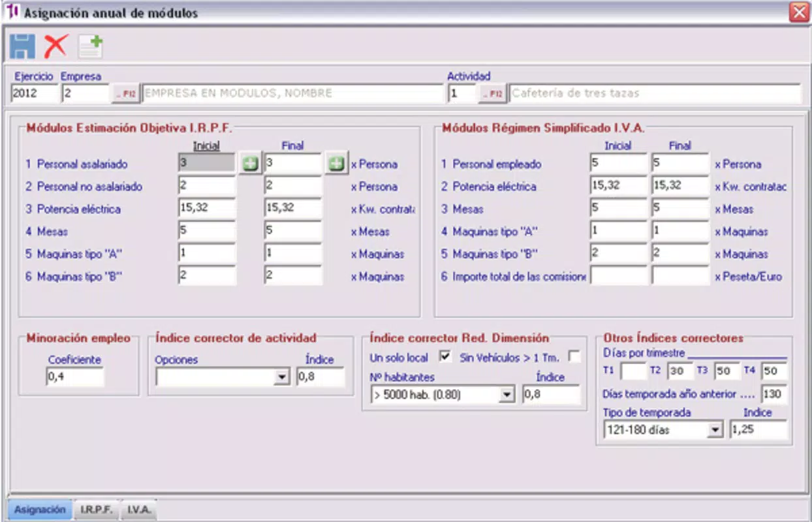Image resolution: width=812 pixels, height=522 pixels.
Task: Switch to the Asignación tab
Action: point(40,510)
